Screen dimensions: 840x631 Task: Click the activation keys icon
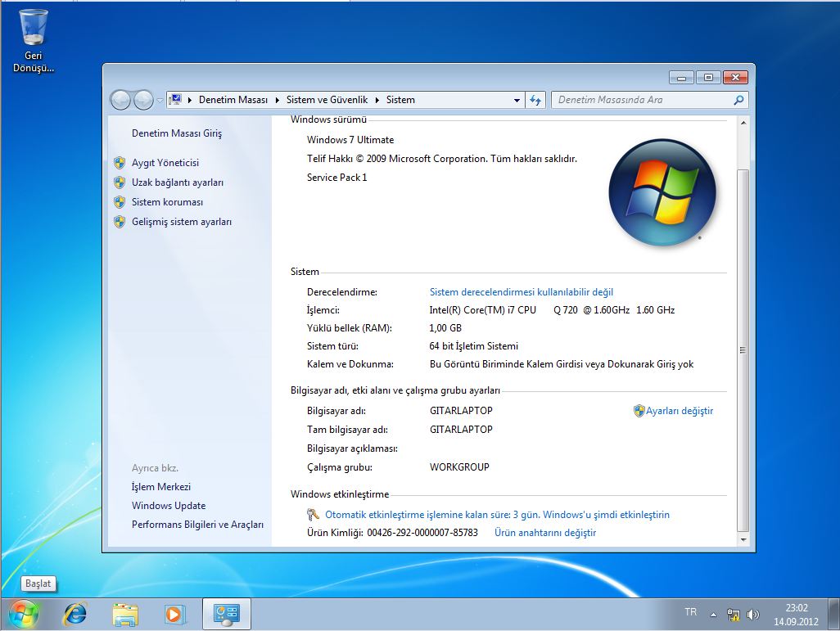pyautogui.click(x=313, y=515)
